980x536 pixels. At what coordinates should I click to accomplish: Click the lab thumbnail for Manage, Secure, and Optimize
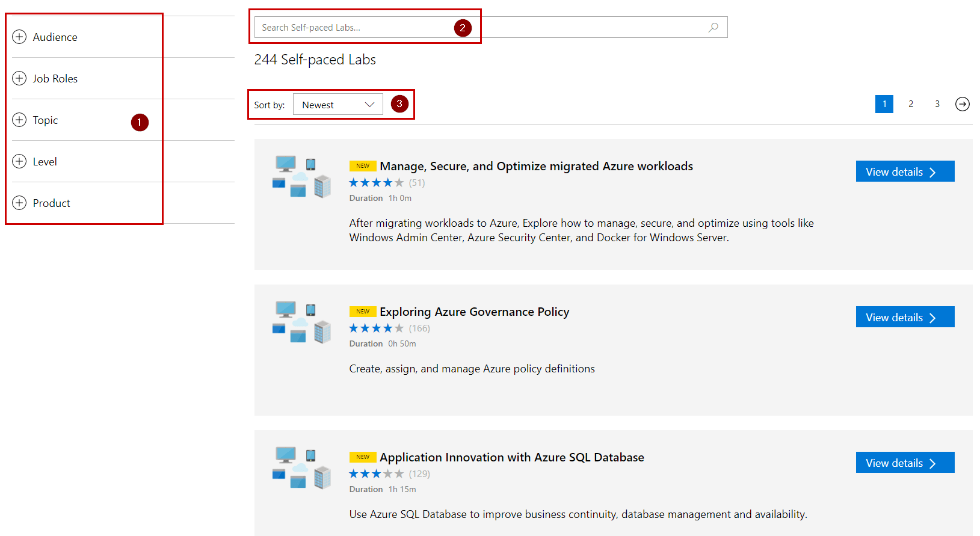pyautogui.click(x=301, y=176)
